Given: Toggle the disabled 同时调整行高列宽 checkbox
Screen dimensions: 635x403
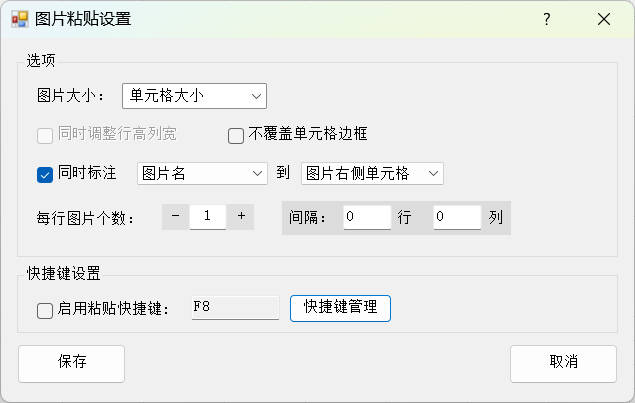Looking at the screenshot, I should coord(45,135).
